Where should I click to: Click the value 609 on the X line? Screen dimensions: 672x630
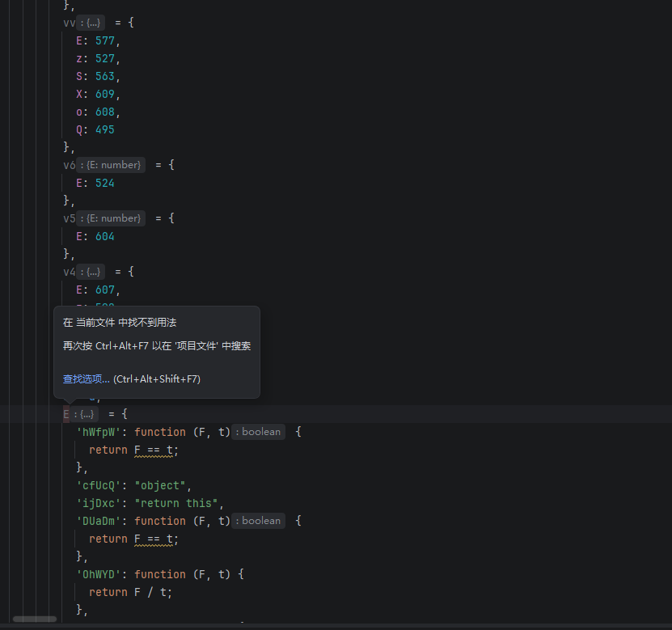(105, 95)
